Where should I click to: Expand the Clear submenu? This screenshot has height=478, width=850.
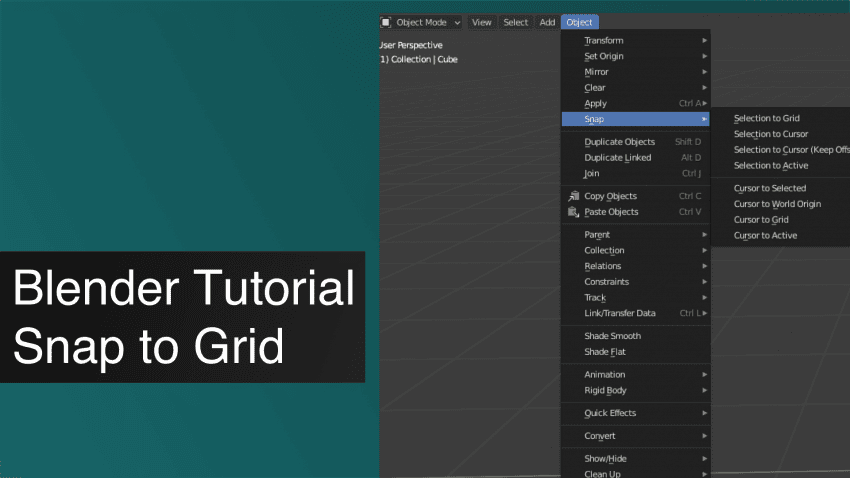(635, 88)
